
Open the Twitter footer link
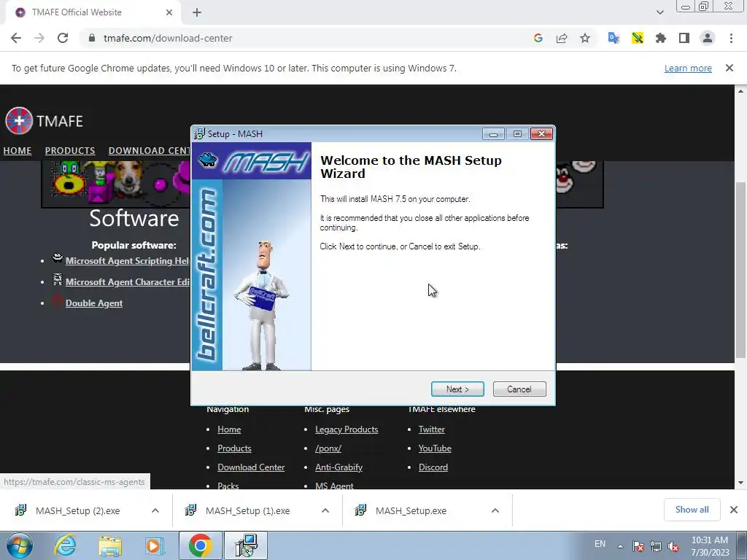(x=432, y=429)
